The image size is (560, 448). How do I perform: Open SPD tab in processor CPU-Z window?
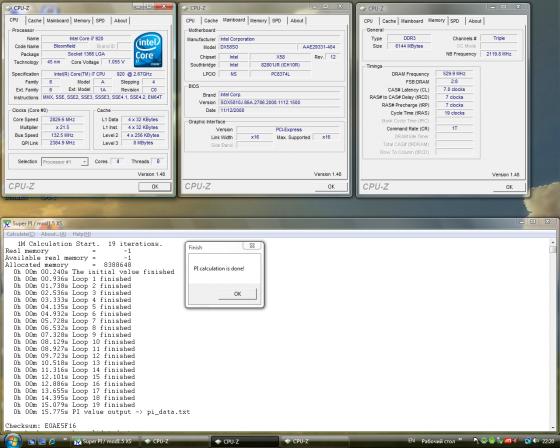(x=100, y=21)
